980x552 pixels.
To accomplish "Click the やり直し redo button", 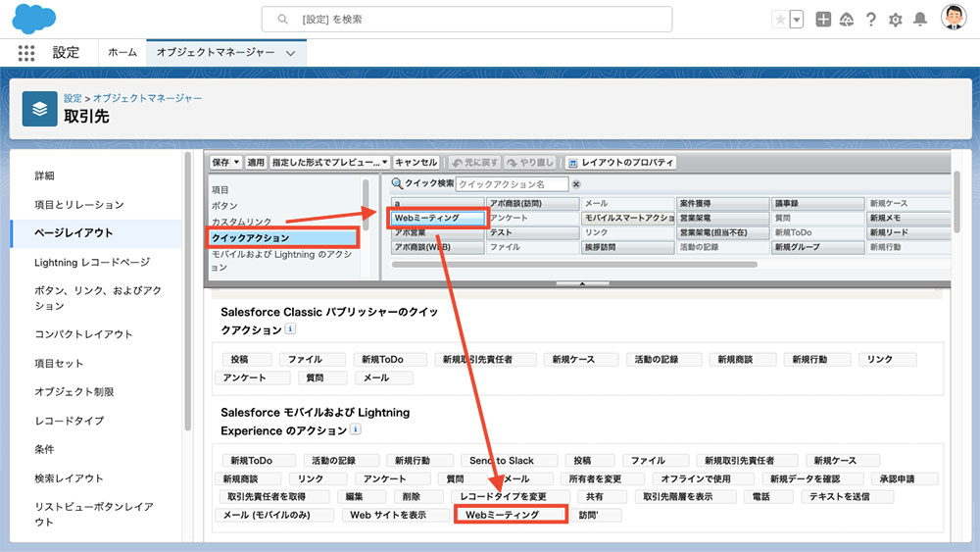I will 530,163.
